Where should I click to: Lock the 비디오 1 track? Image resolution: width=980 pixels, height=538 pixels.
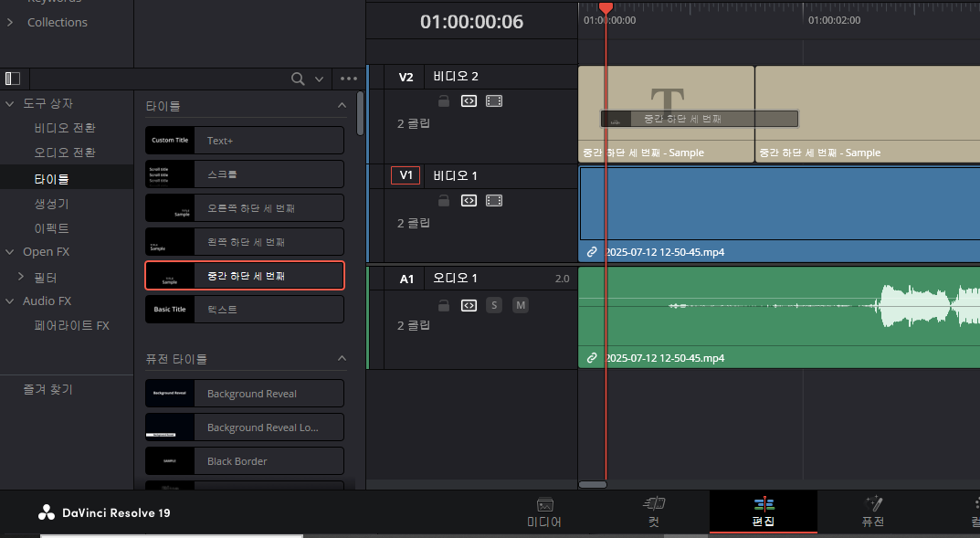tap(444, 201)
